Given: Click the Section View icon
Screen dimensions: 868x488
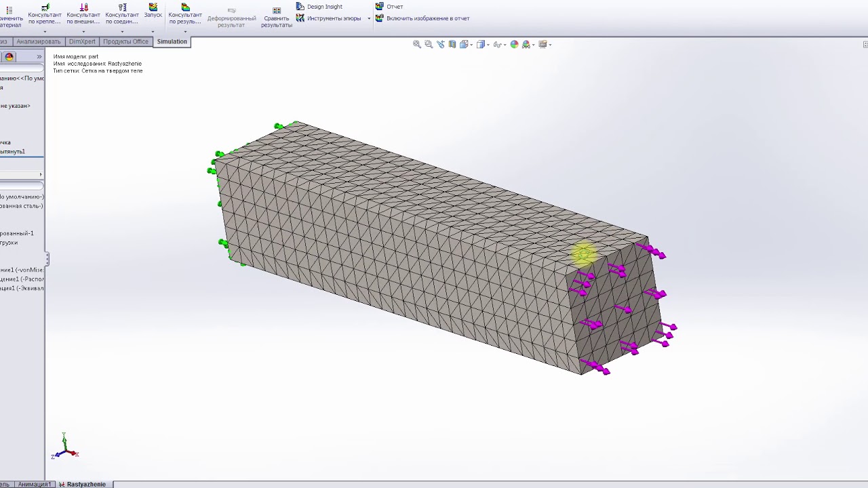Looking at the screenshot, I should (452, 44).
